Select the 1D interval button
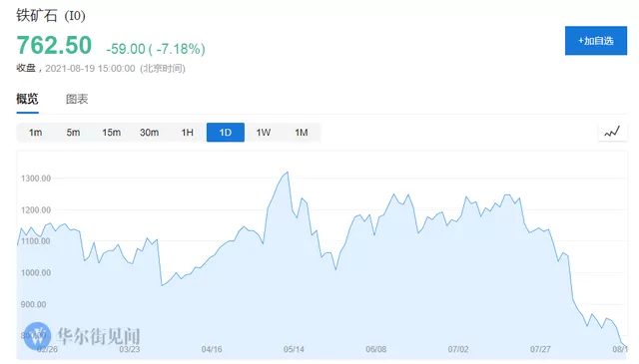Image resolution: width=639 pixels, height=364 pixels. [x=226, y=133]
